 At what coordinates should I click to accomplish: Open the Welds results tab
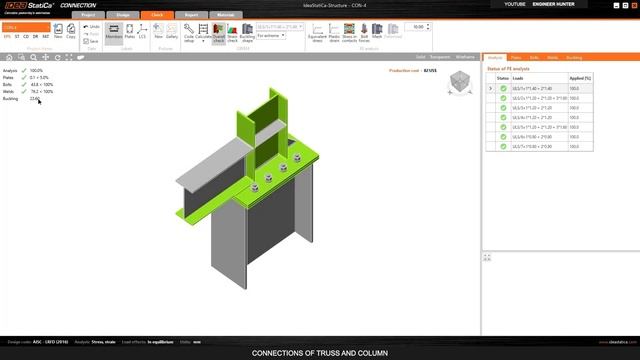552,58
